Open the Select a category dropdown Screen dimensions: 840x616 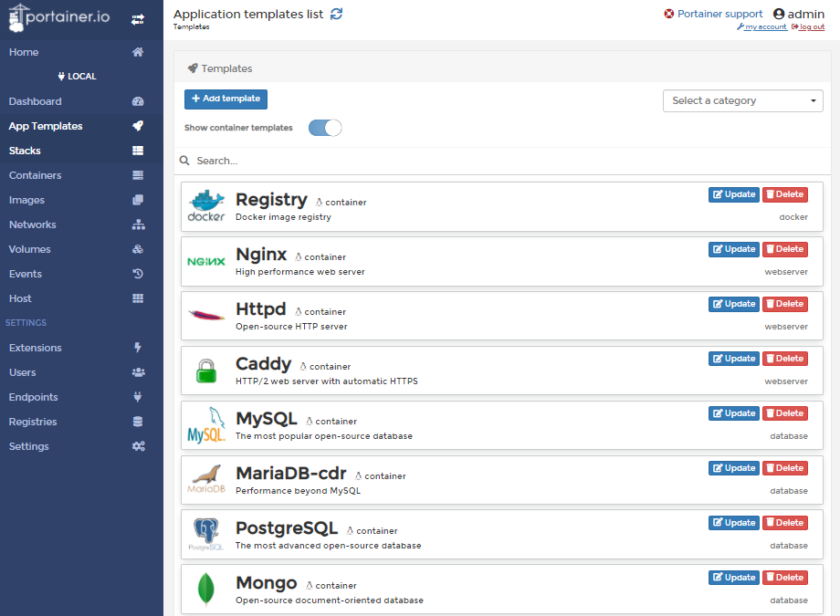pyautogui.click(x=743, y=100)
